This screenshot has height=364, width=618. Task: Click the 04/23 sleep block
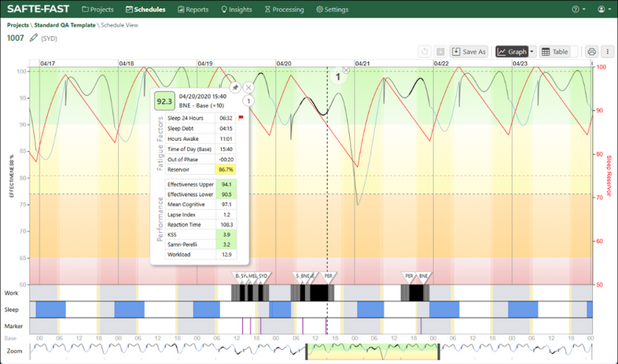tap(523, 309)
